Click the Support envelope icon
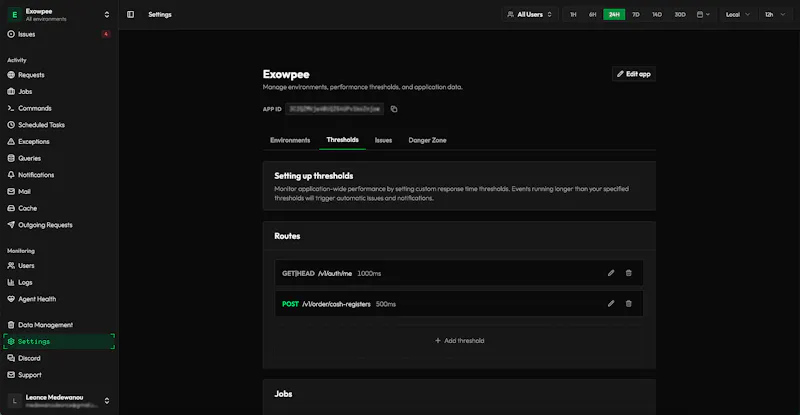The image size is (800, 415). tap(11, 375)
